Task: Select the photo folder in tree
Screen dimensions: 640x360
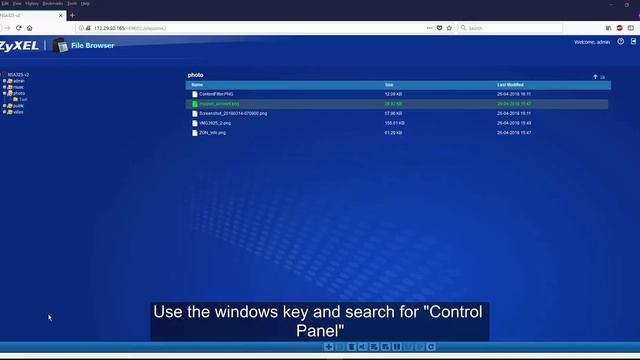Action: (x=19, y=93)
